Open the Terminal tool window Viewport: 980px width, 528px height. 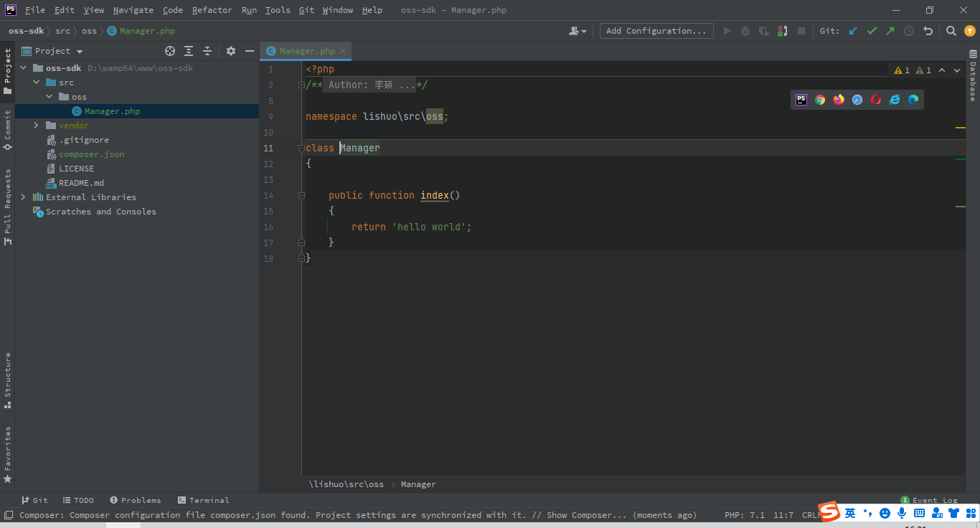(203, 500)
